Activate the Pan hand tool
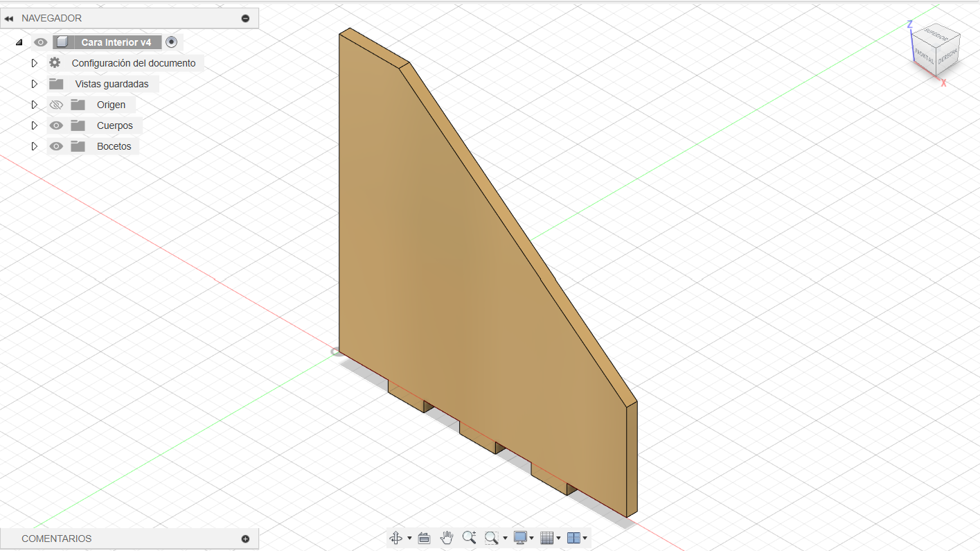This screenshot has width=980, height=551. (447, 538)
